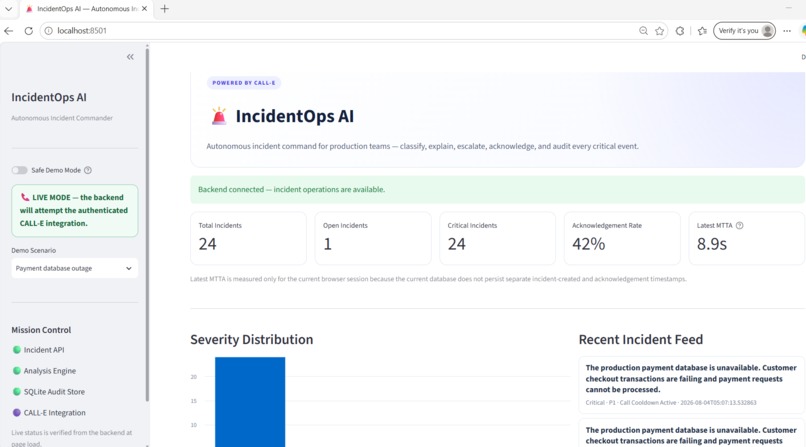
Task: Toggle Safe Demo Mode switch
Action: tap(20, 170)
